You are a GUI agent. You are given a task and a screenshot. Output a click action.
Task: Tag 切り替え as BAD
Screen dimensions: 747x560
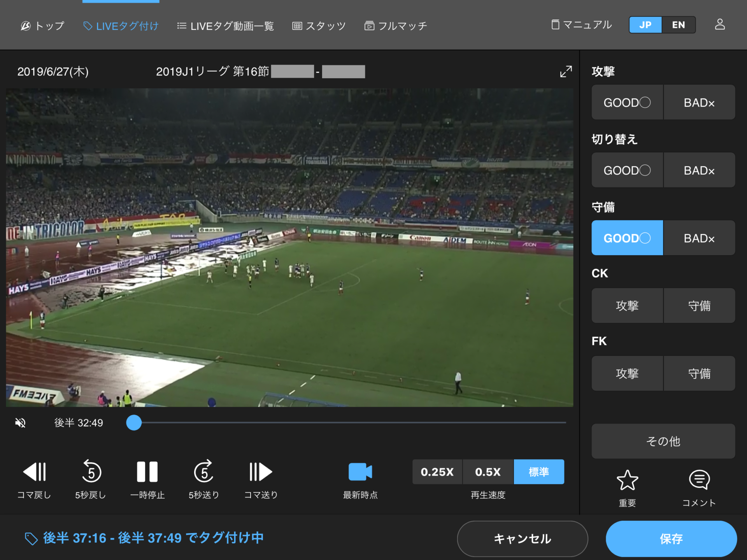tap(699, 170)
